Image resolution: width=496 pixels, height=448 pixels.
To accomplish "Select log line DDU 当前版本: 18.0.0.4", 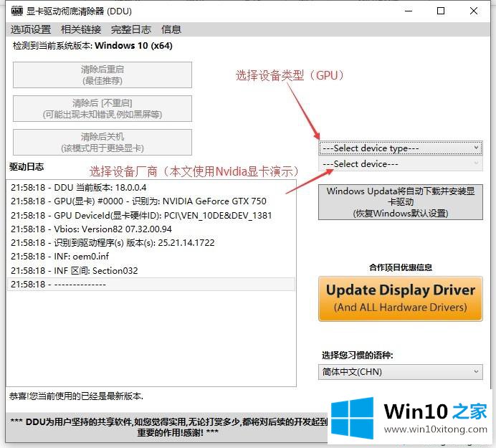I will (151, 188).
